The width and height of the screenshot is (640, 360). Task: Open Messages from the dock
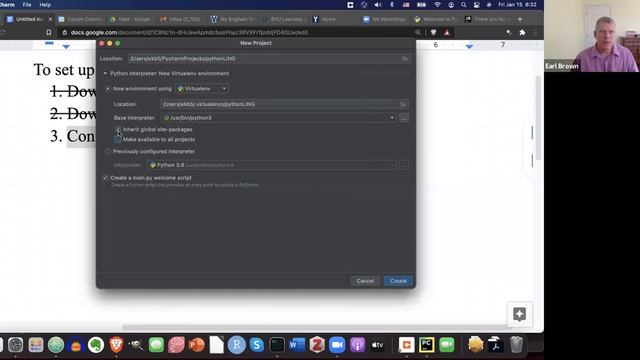coord(156,345)
